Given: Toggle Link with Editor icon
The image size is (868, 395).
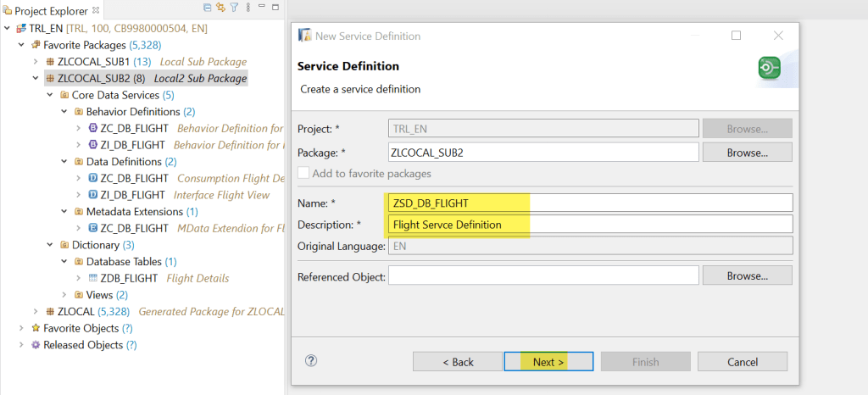Looking at the screenshot, I should [x=220, y=8].
